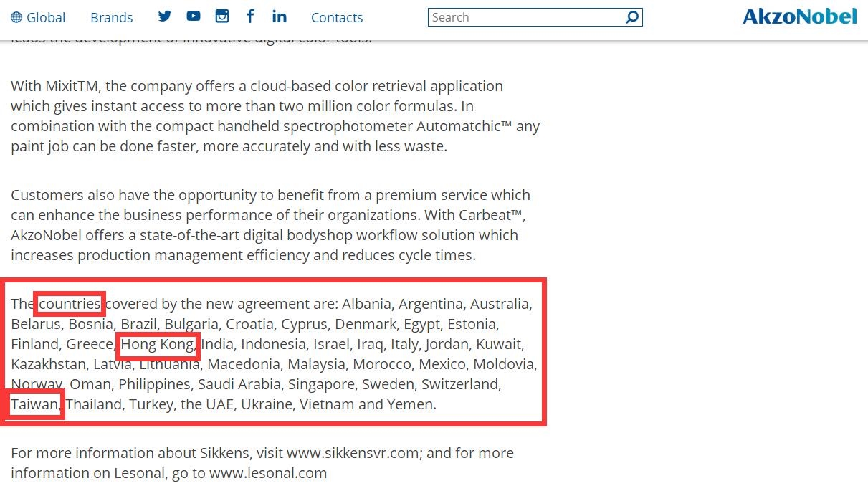The width and height of the screenshot is (868, 496).
Task: Click the highlighted word "countries"
Action: point(70,304)
